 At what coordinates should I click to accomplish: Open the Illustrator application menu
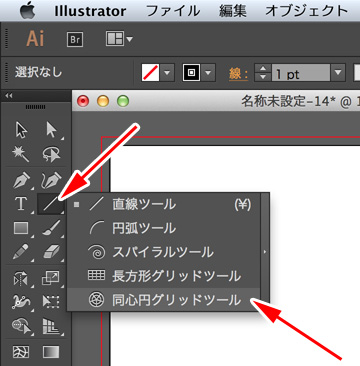pos(90,11)
